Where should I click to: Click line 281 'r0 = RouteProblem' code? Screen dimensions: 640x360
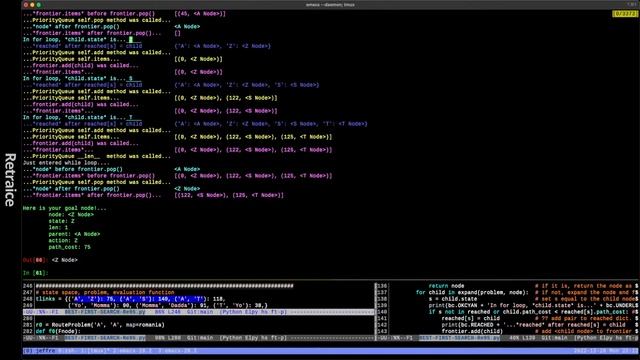click(x=100, y=325)
